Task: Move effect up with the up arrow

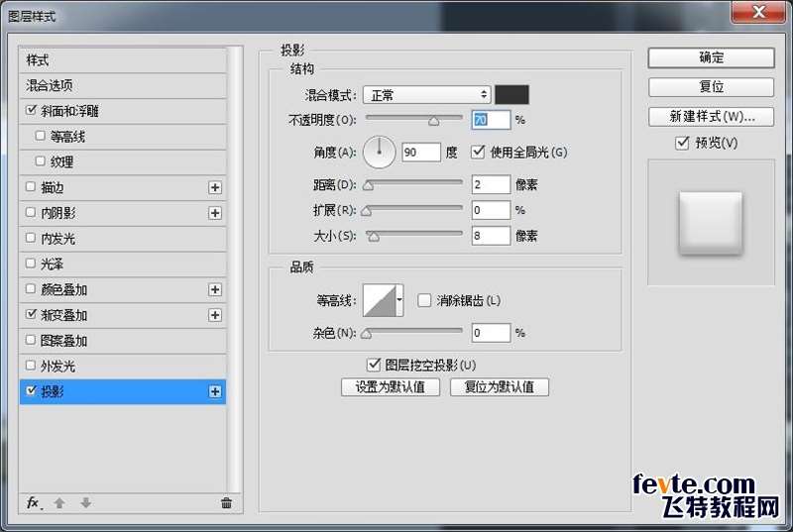Action: click(59, 502)
